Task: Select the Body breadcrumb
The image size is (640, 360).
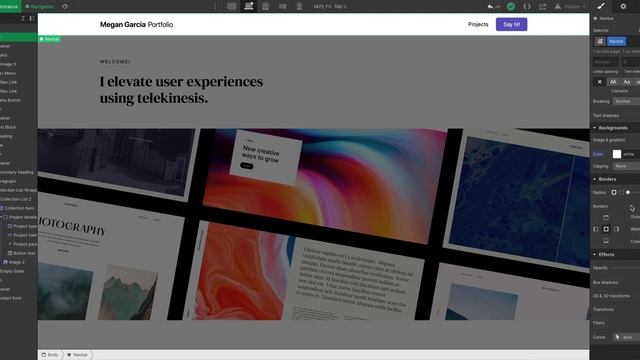Action: click(50, 355)
